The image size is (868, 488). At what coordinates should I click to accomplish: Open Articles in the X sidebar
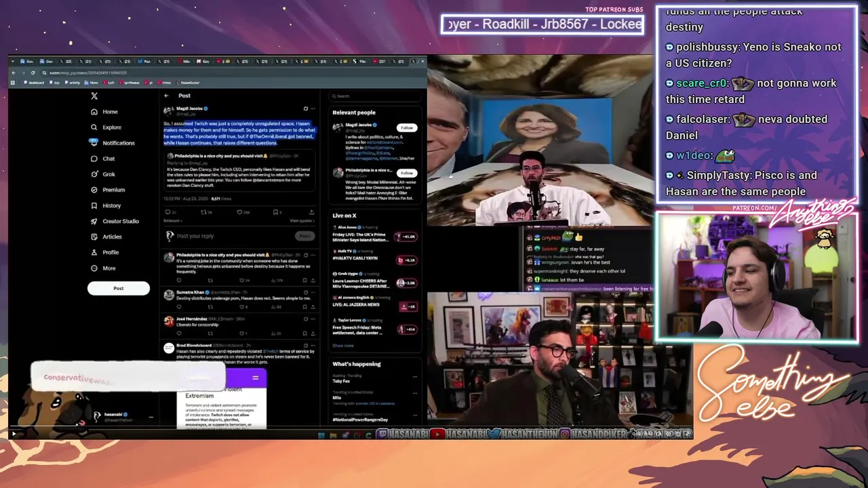point(106,237)
